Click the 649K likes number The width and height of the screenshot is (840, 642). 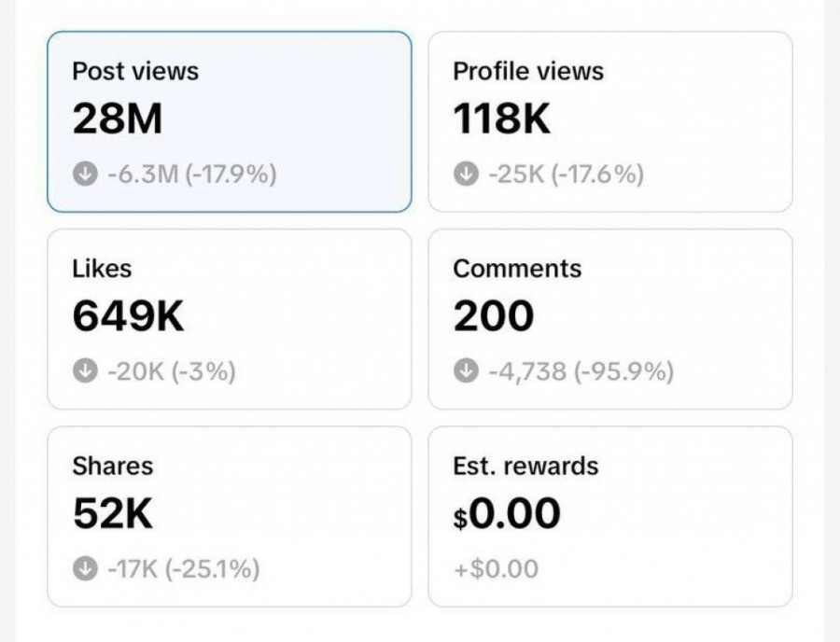click(x=129, y=317)
